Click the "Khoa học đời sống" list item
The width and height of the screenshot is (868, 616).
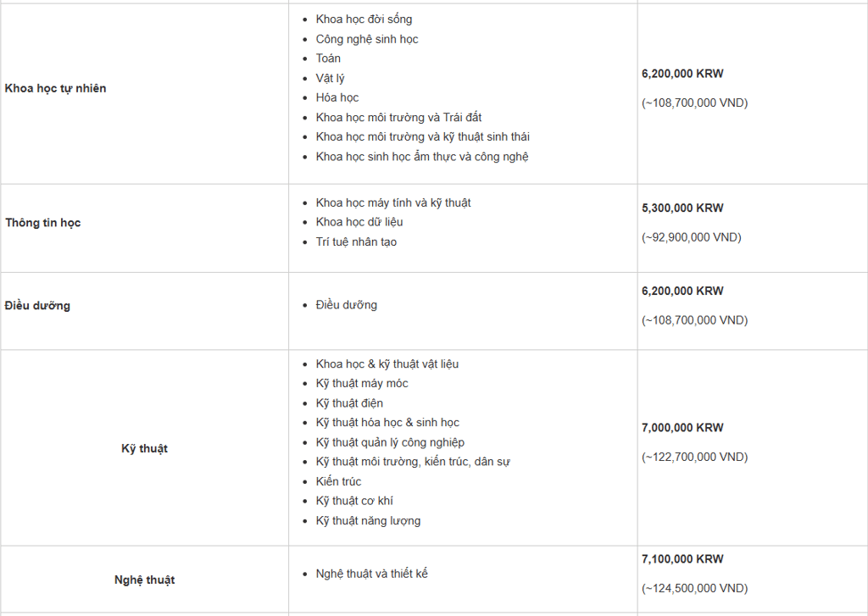pos(364,19)
